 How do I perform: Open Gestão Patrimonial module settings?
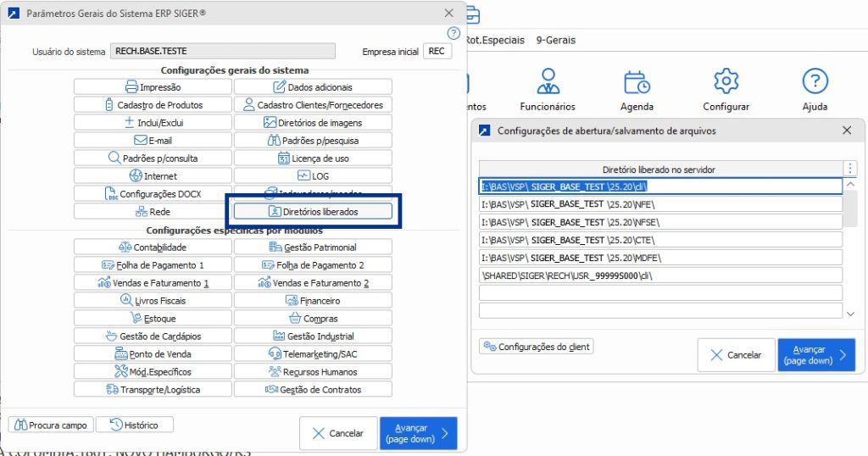(313, 247)
